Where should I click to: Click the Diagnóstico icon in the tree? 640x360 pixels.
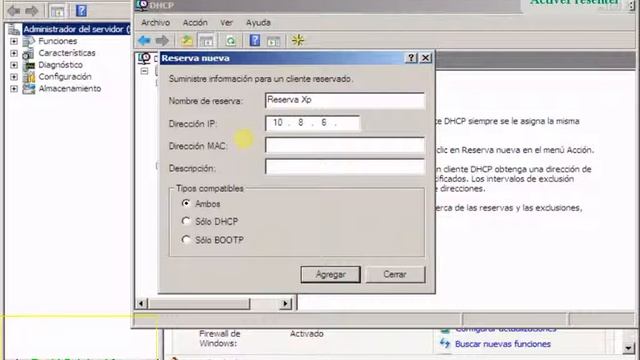pyautogui.click(x=29, y=65)
